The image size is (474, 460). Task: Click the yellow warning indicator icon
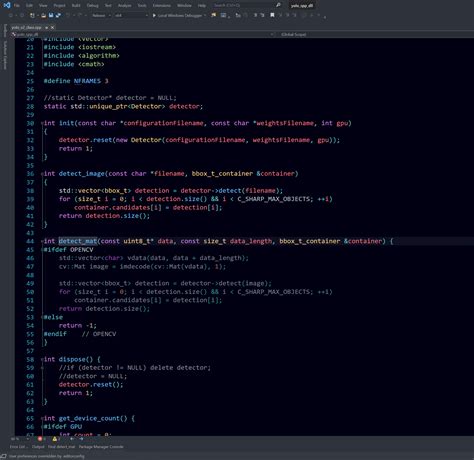tap(55, 439)
